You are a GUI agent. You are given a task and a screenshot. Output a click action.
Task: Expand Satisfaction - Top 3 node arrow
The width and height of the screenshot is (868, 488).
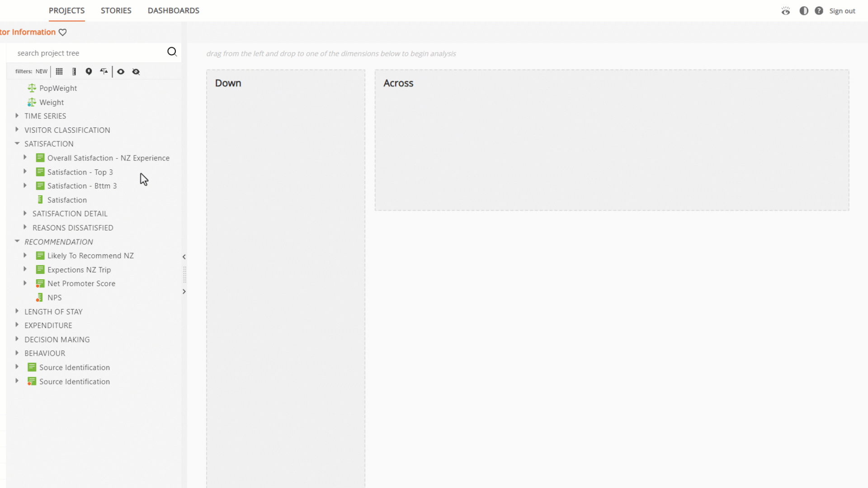25,172
